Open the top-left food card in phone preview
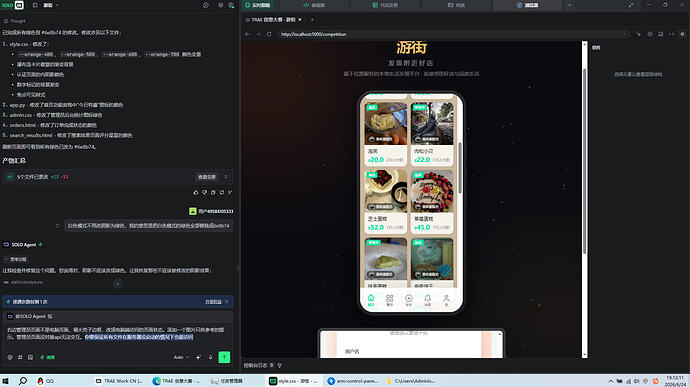Screen dimensions: 690x387 385,134
